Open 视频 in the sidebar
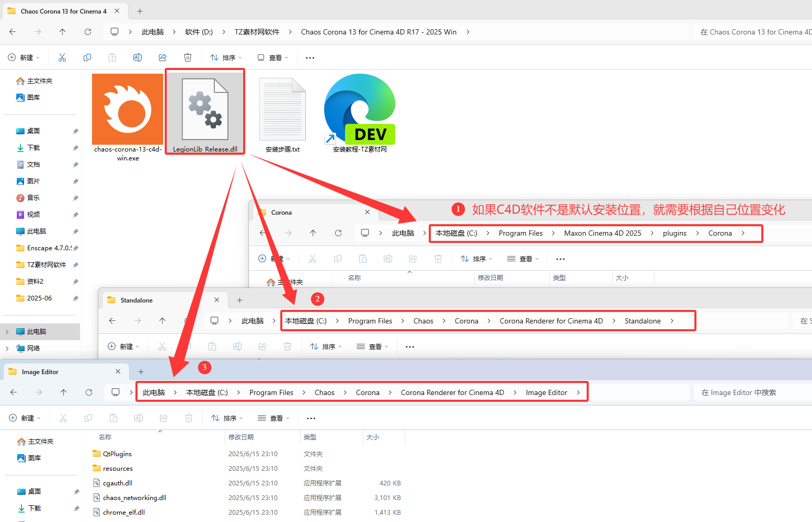 (x=33, y=215)
